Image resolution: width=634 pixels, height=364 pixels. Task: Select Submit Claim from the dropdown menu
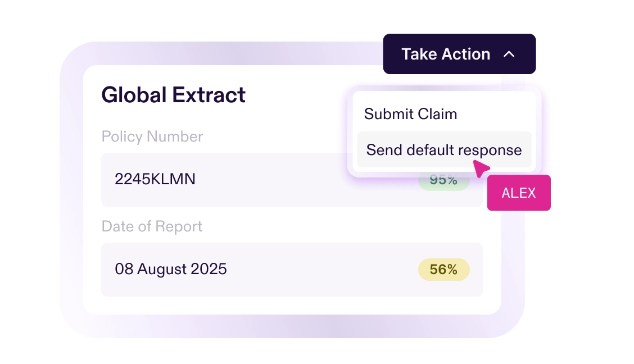pos(410,114)
